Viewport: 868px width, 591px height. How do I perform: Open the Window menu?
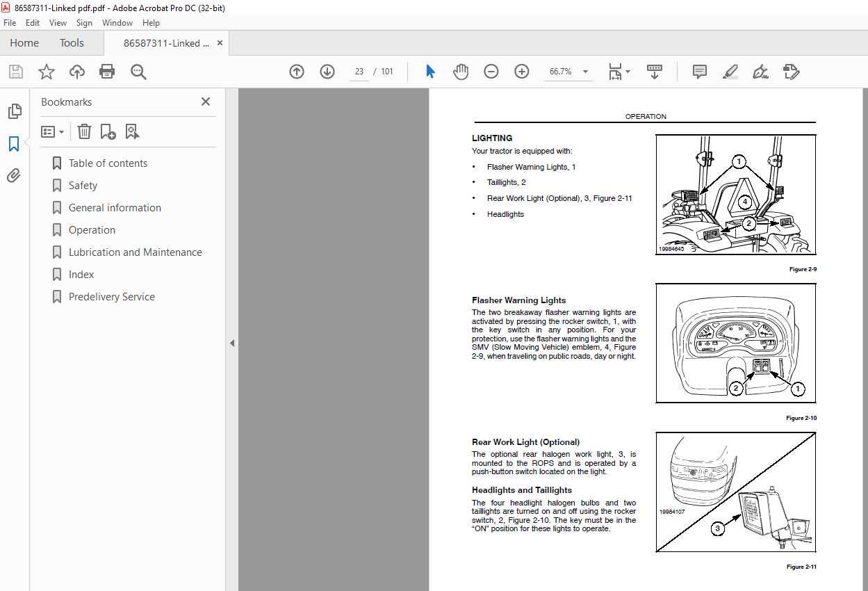click(117, 22)
